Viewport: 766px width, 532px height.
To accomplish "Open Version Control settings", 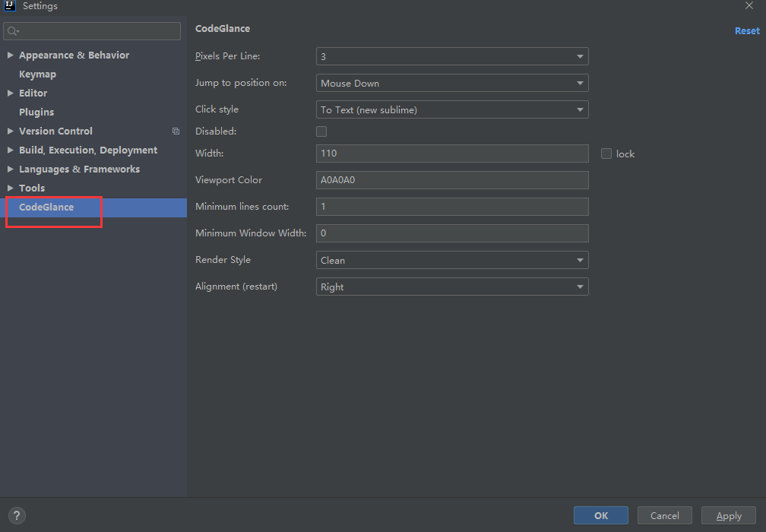I will [x=55, y=131].
